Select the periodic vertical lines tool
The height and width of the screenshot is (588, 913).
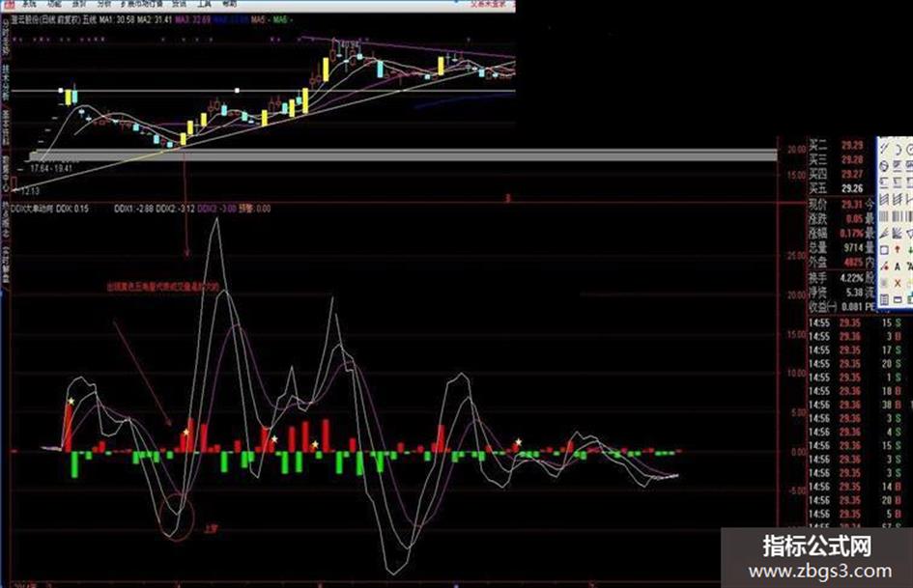pyautogui.click(x=884, y=216)
